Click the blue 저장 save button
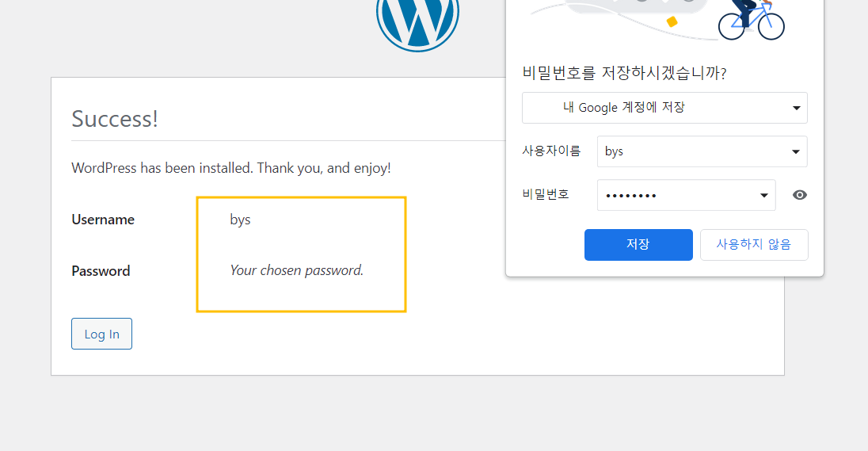 tap(638, 244)
